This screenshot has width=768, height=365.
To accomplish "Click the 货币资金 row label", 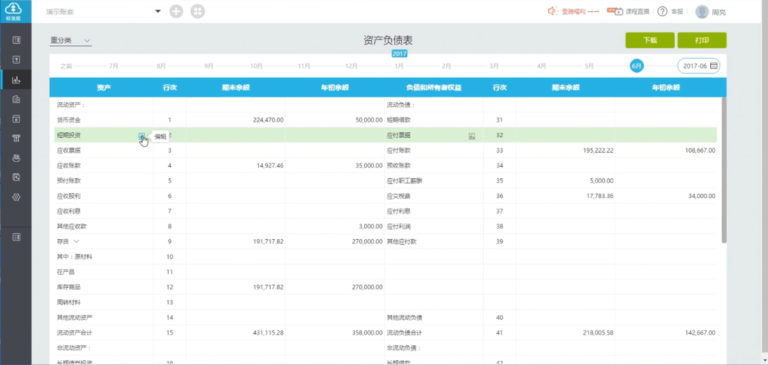I will click(x=69, y=120).
